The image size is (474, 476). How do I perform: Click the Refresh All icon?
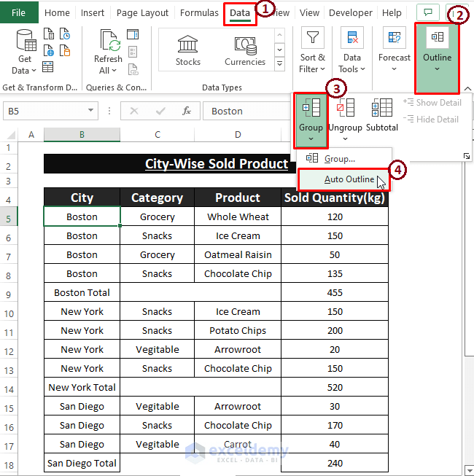(x=109, y=40)
